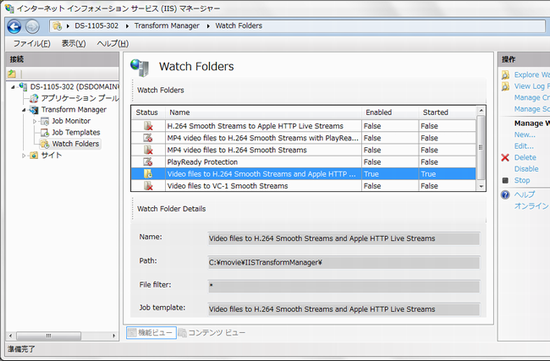The height and width of the screenshot is (361, 550).
Task: Click the サイト folder icon
Action: click(x=34, y=155)
